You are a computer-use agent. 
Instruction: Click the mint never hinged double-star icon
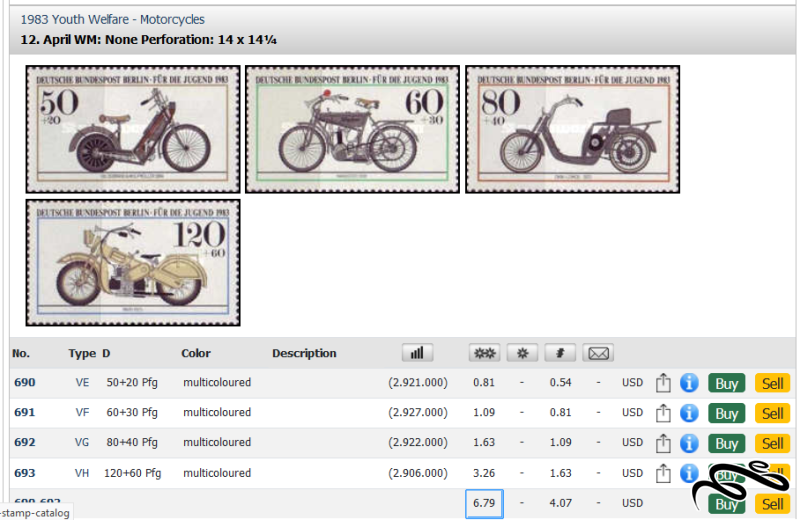[x=484, y=353]
